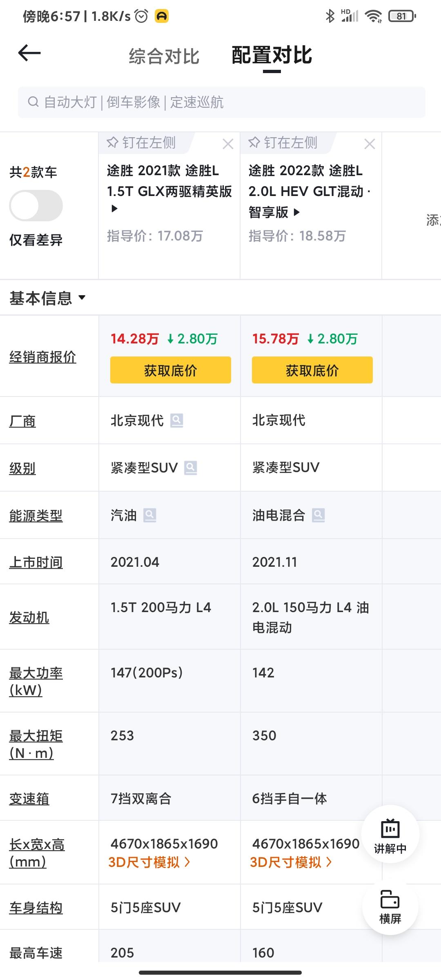Open 长x宽x高(mm) term definition

point(37,853)
